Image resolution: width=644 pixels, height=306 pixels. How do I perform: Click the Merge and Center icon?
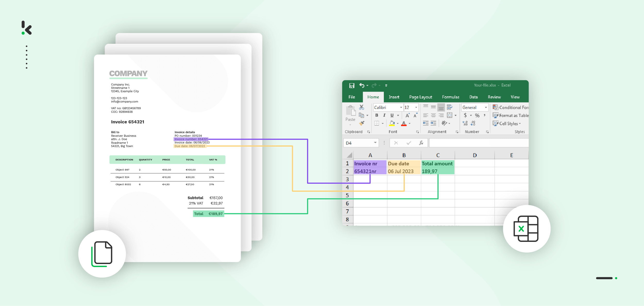coord(450,115)
